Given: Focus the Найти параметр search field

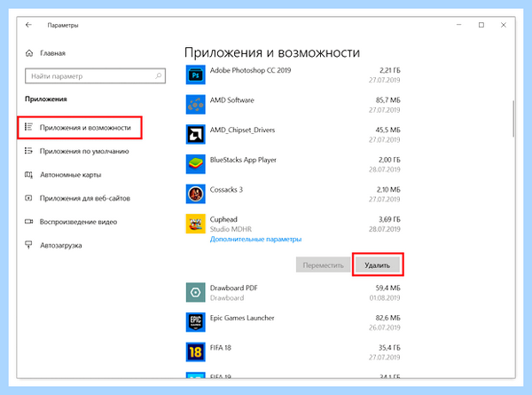Looking at the screenshot, I should point(95,76).
